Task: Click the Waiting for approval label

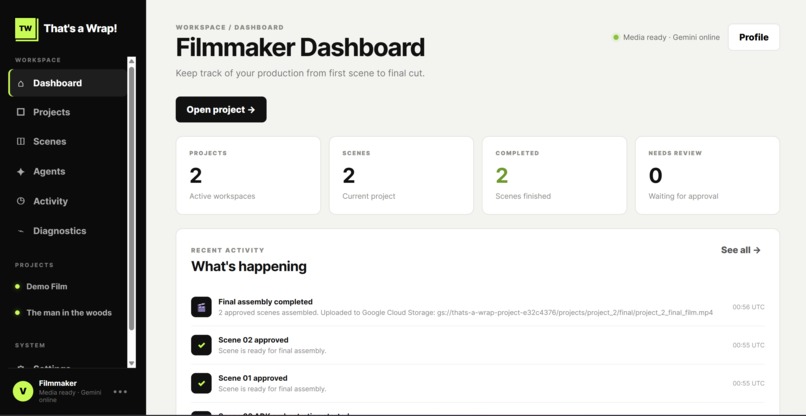Action: pos(683,196)
